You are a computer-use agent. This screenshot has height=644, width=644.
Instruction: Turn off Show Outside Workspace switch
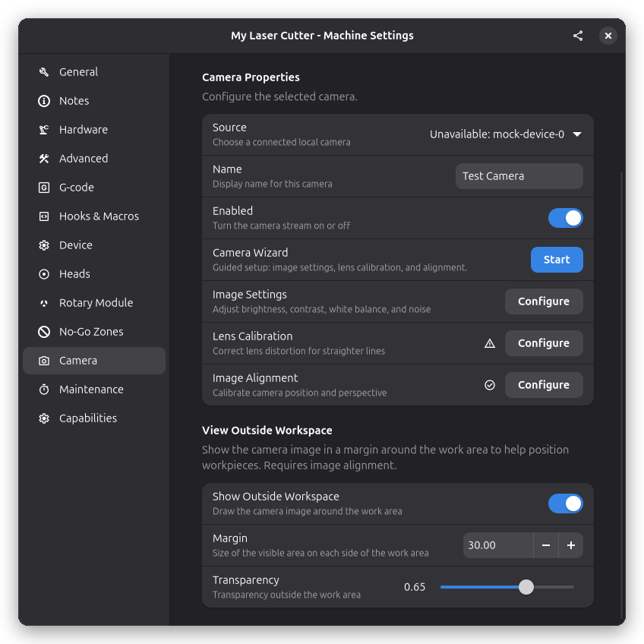point(565,504)
